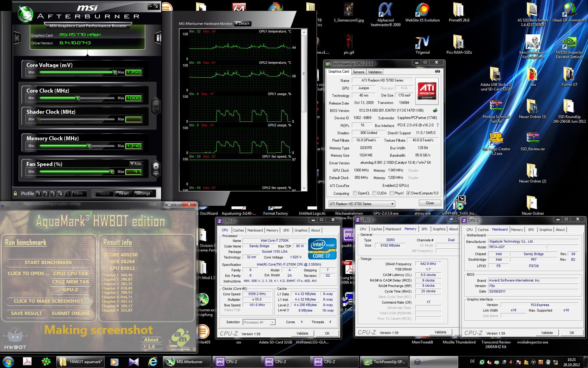Open SAPPHIRE_TriXX installer icon

pyautogui.click(x=459, y=205)
